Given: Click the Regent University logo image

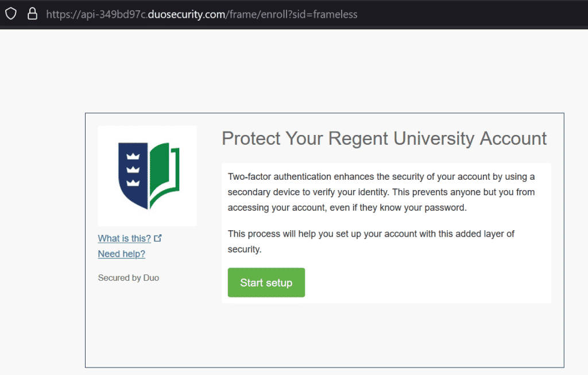Looking at the screenshot, I should 148,176.
